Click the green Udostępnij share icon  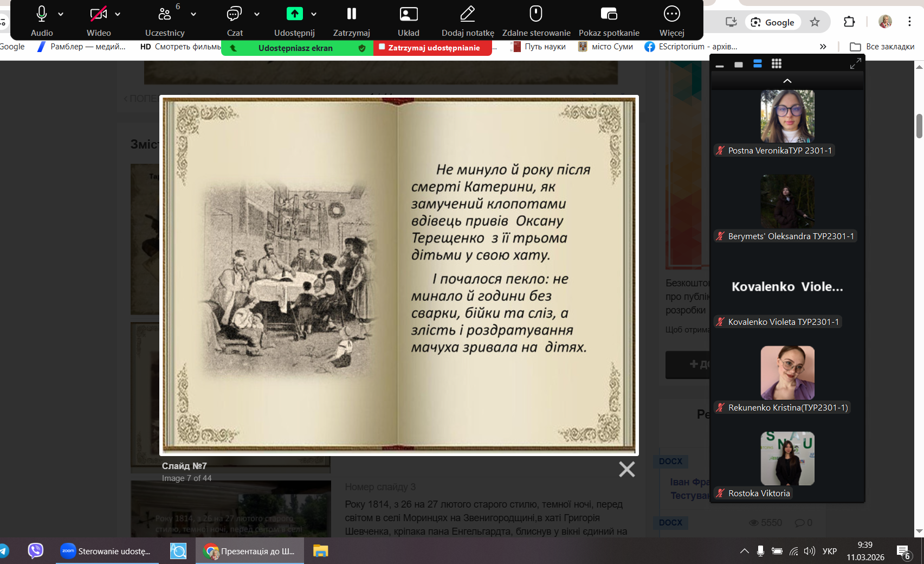[x=294, y=14]
